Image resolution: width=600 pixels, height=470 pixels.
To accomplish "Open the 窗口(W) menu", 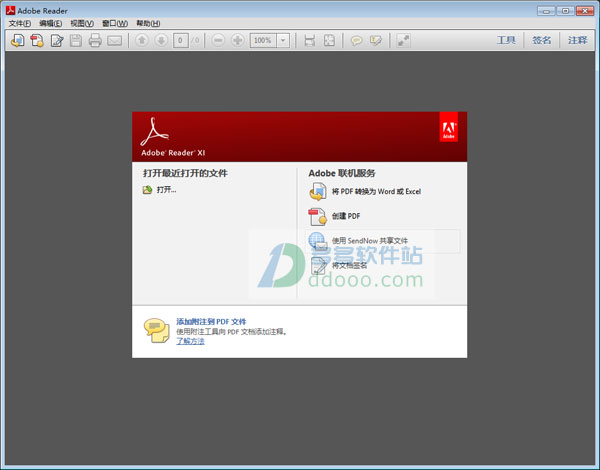I will click(x=115, y=23).
